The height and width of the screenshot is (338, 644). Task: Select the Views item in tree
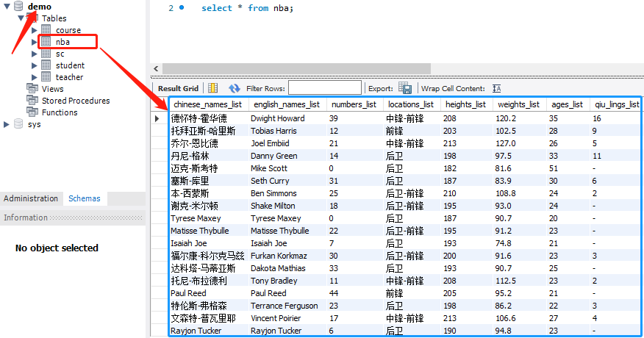tap(53, 89)
